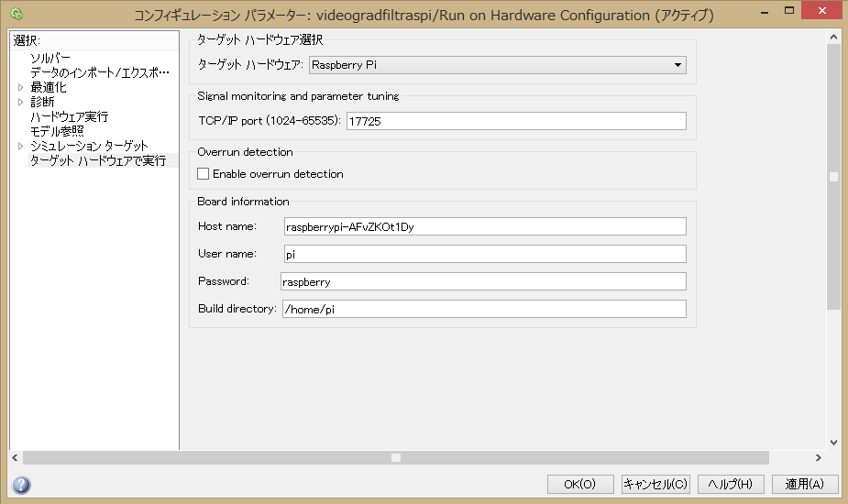Cancel using the キャンセル(C) button

[x=655, y=484]
